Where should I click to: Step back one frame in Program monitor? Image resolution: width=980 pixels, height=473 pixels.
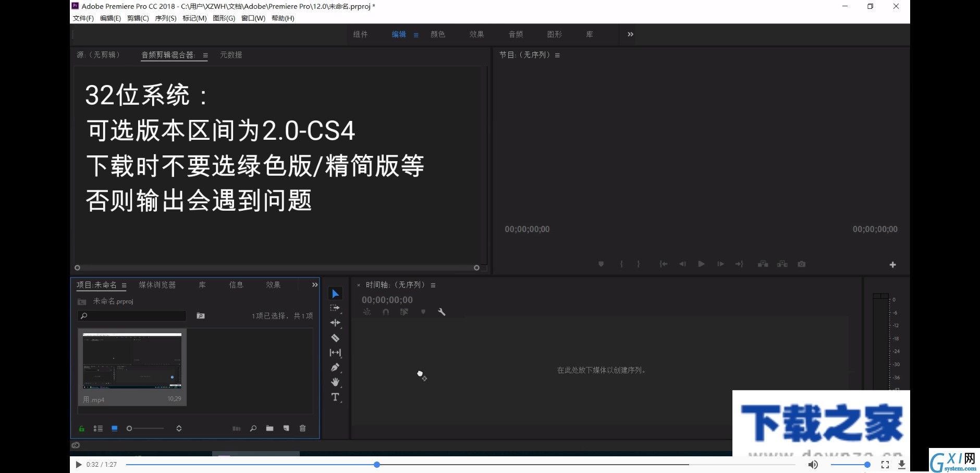[x=682, y=264]
